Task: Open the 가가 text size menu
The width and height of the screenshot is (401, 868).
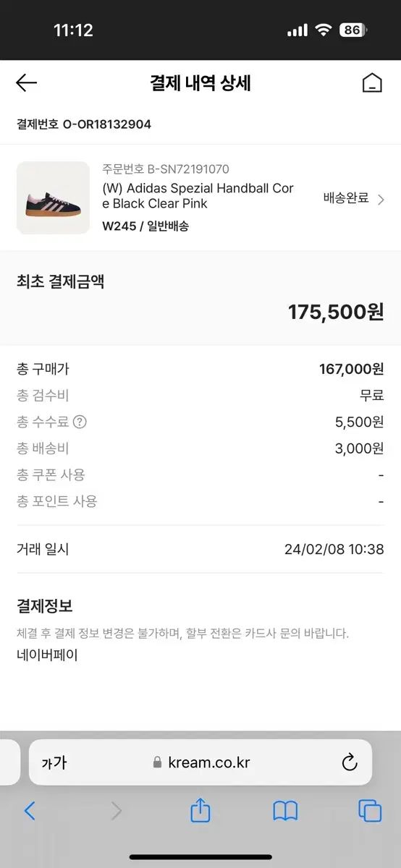Action: (x=54, y=762)
